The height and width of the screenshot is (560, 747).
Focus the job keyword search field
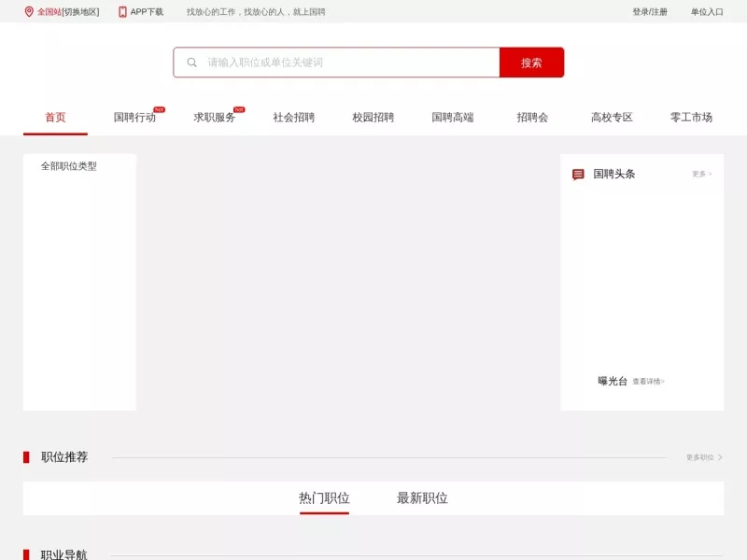(x=336, y=63)
